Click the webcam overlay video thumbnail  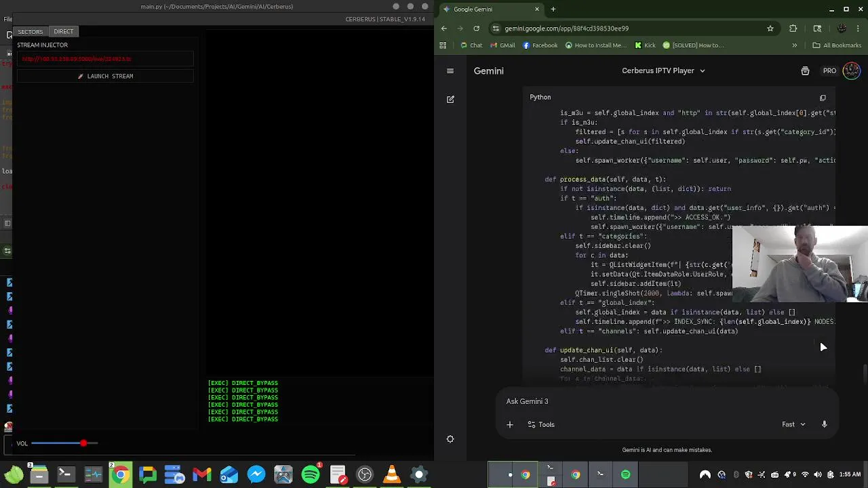tap(800, 264)
